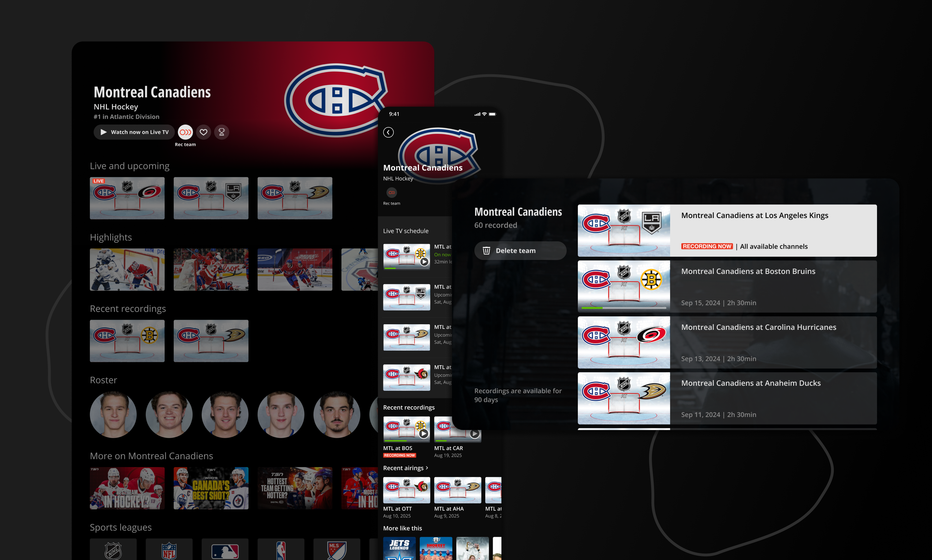Screen dimensions: 932x560
Task: Open second highlight video thumbnail
Action: 211,269
